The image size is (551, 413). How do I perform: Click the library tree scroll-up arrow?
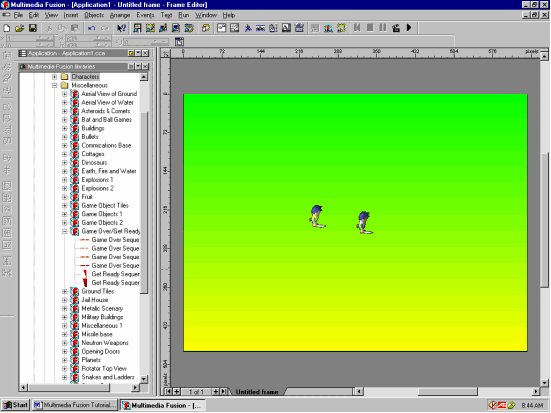pos(144,77)
